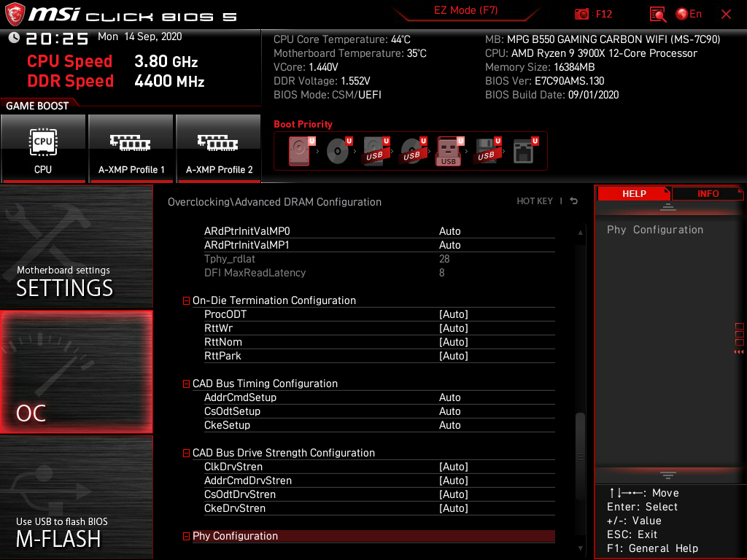Collapse On-Die Termination Configuration section

[186, 301]
